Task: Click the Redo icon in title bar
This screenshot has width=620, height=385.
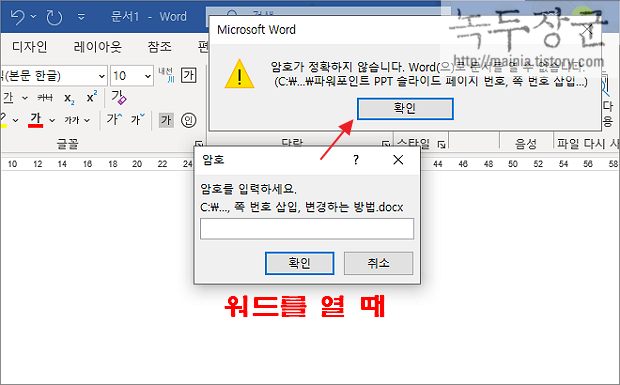Action: point(54,17)
